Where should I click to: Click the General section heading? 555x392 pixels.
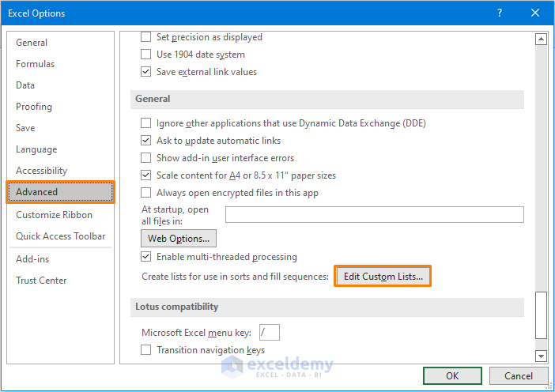point(153,99)
